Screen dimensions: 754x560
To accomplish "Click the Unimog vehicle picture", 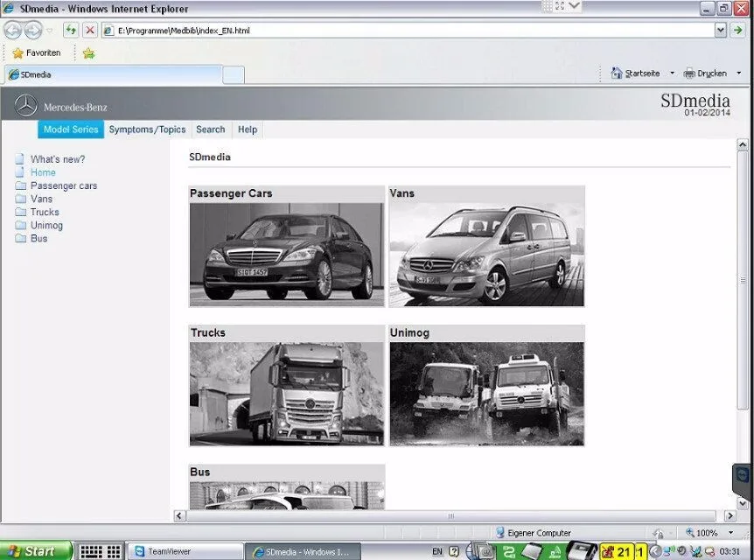I will pos(486,394).
